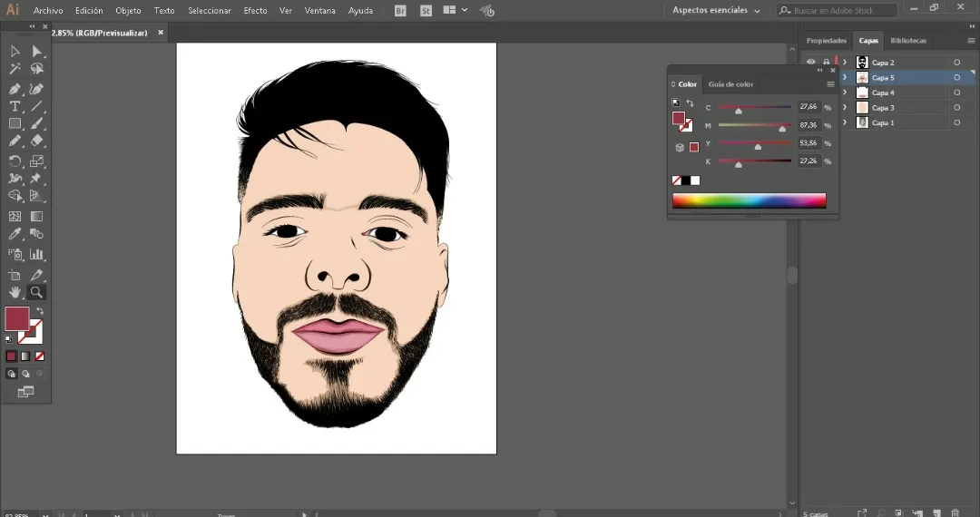Open the Efecto menu
Image resolution: width=980 pixels, height=517 pixels.
tap(255, 11)
